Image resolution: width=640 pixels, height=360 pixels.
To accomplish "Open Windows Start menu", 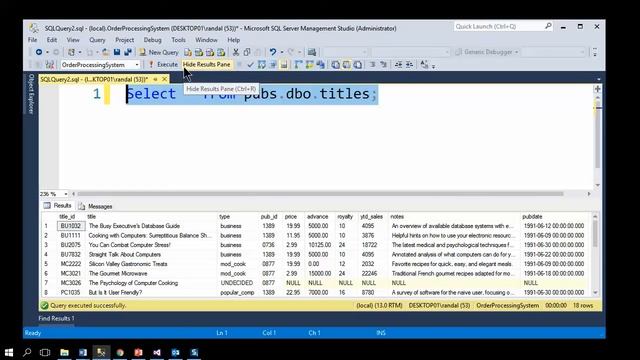I will (x=9, y=352).
